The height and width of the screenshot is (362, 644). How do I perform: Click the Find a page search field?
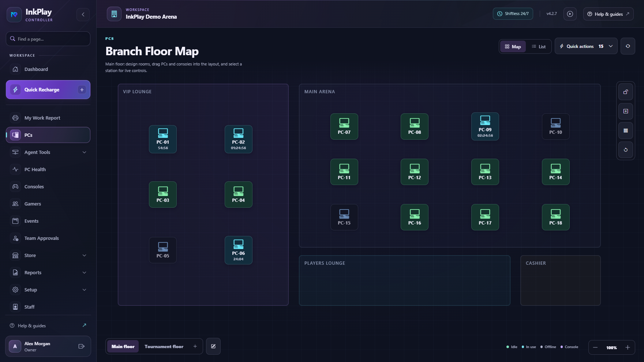48,39
